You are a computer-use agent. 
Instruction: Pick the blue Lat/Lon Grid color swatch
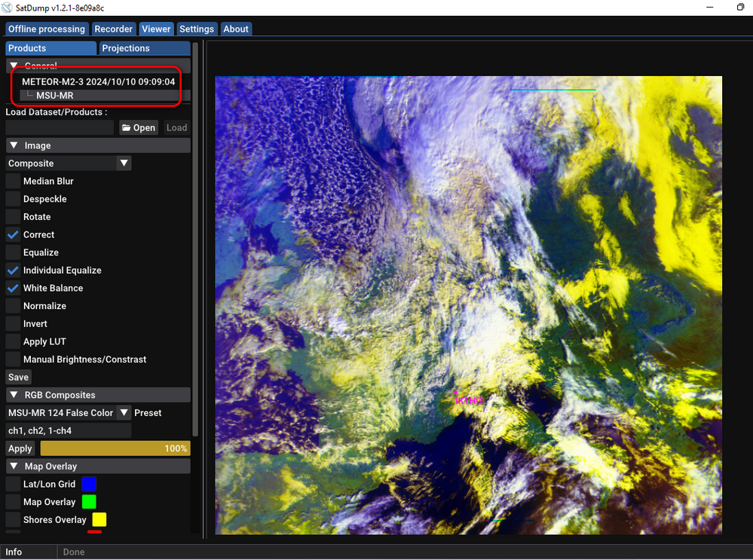coord(89,484)
